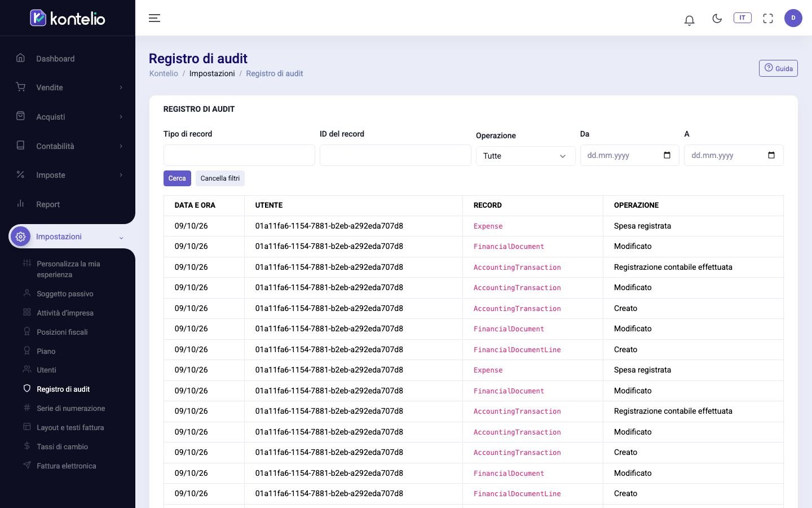Click the Cancella filtri button
Image resolution: width=812 pixels, height=508 pixels.
point(220,178)
